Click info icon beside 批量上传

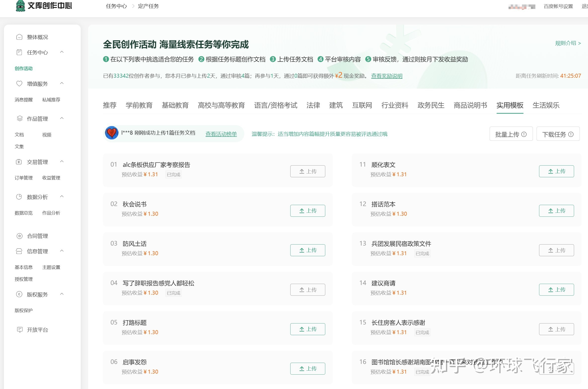[x=524, y=134]
